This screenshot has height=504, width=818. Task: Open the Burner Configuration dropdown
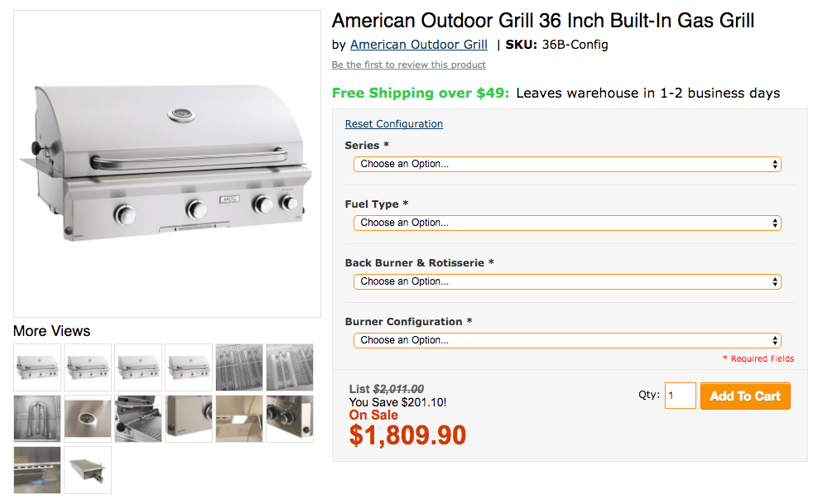click(x=566, y=340)
